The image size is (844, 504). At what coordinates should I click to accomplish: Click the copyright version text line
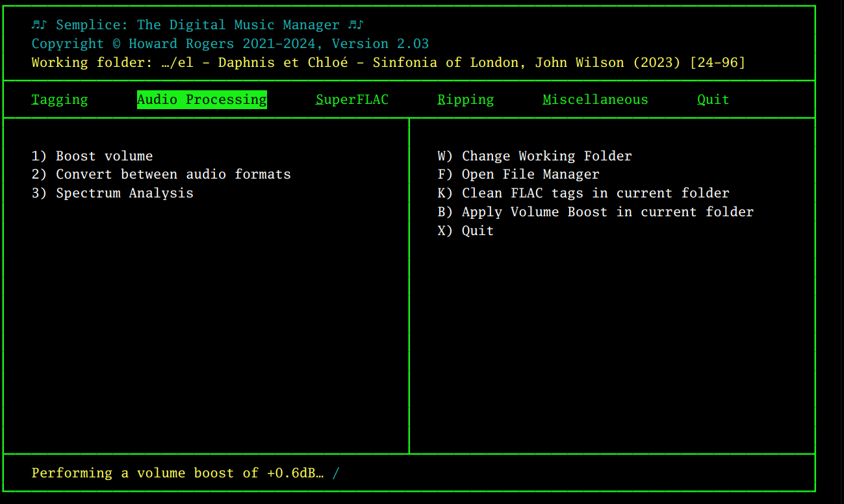pyautogui.click(x=230, y=44)
